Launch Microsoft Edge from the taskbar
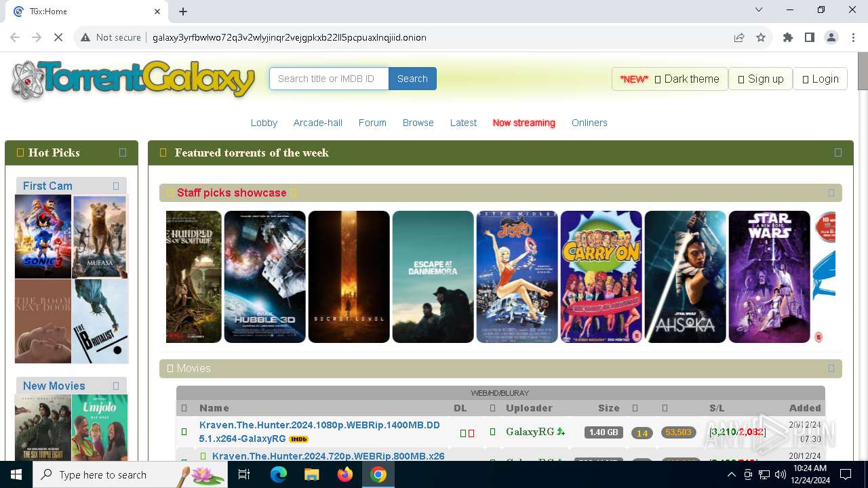 tap(278, 474)
